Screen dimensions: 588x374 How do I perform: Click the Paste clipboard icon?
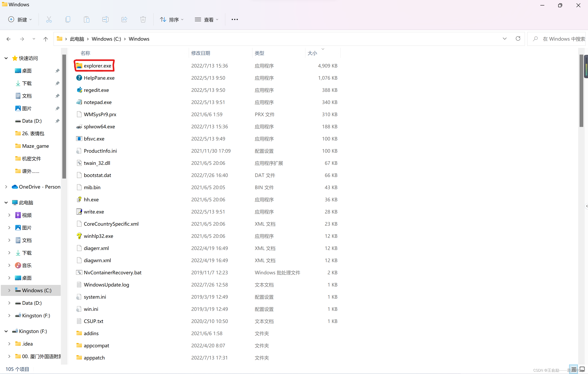(x=86, y=20)
